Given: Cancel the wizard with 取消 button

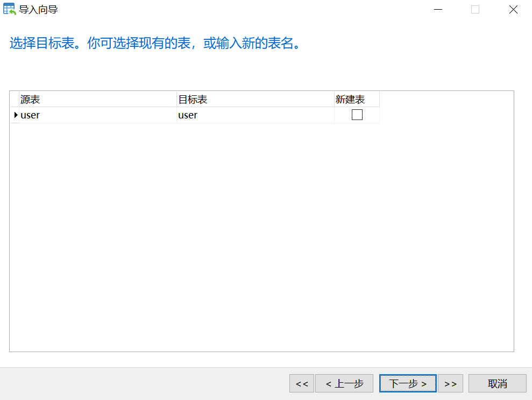Looking at the screenshot, I should 496,383.
